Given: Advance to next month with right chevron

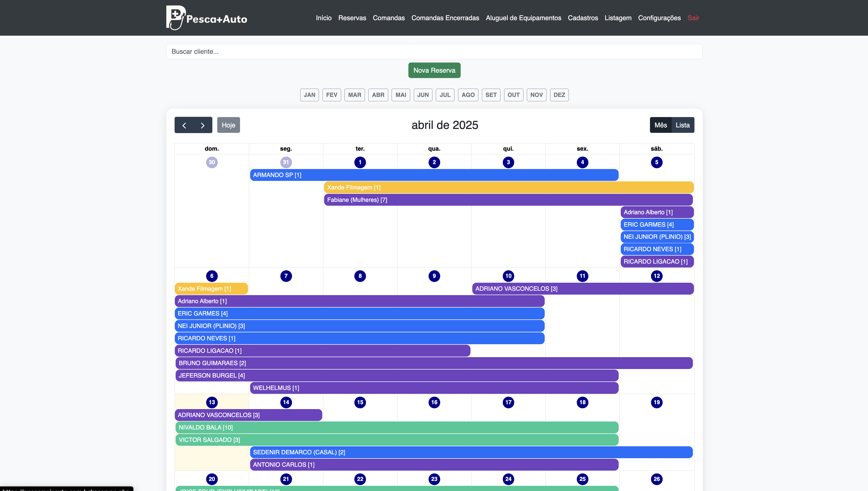Looking at the screenshot, I should coord(203,125).
